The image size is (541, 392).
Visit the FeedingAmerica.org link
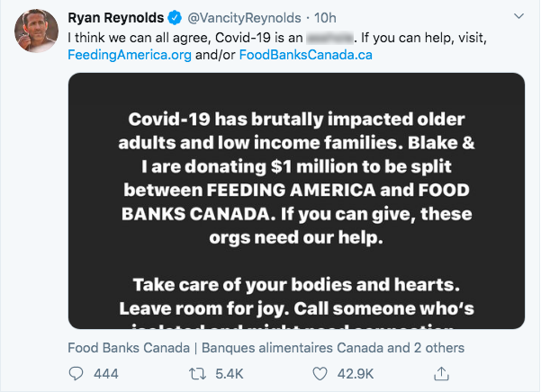(x=130, y=55)
